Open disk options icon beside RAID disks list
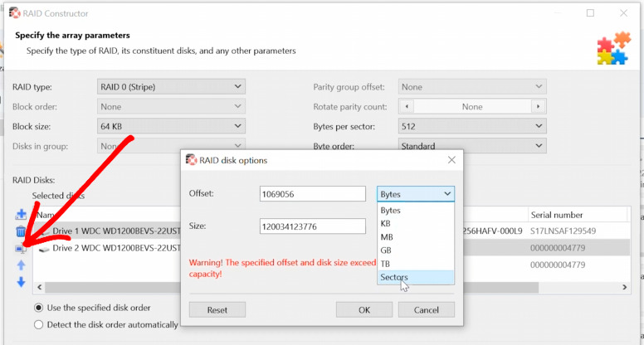 click(x=21, y=248)
